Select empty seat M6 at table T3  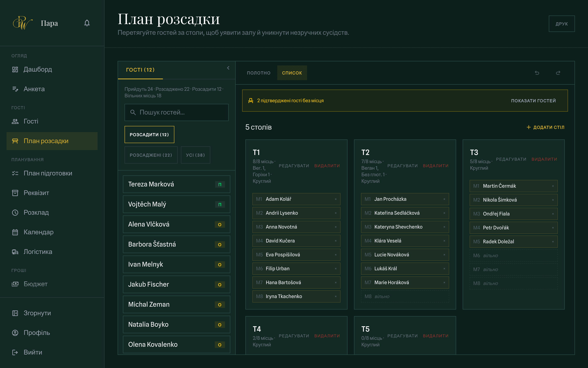click(513, 256)
